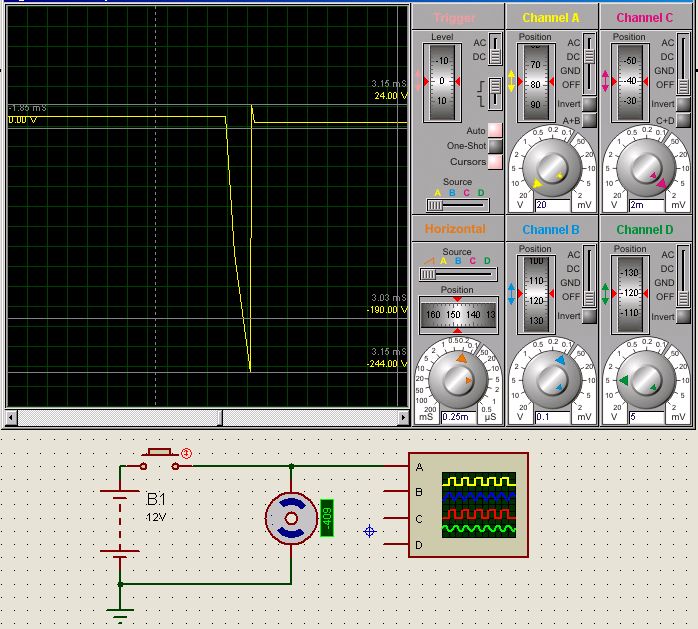Select the B1 12V battery symbol
Screen dimensions: 698x629
click(x=120, y=521)
